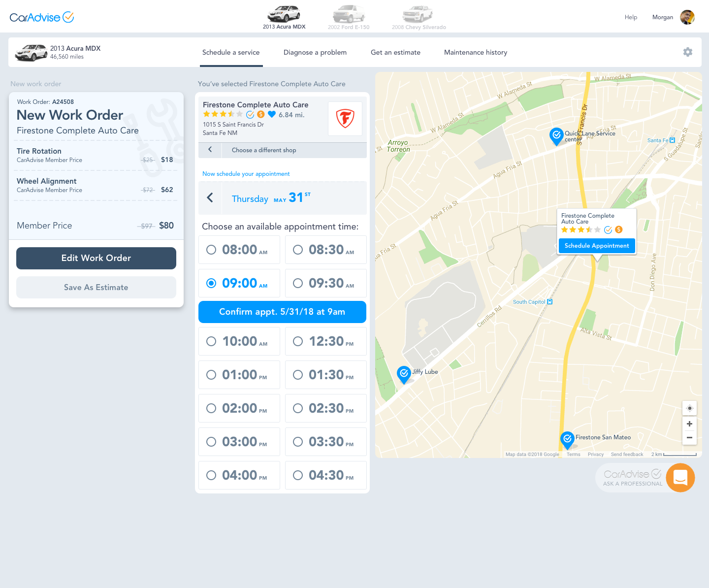Select the 03:00 PM time slot
This screenshot has width=709, height=588.
(x=239, y=442)
